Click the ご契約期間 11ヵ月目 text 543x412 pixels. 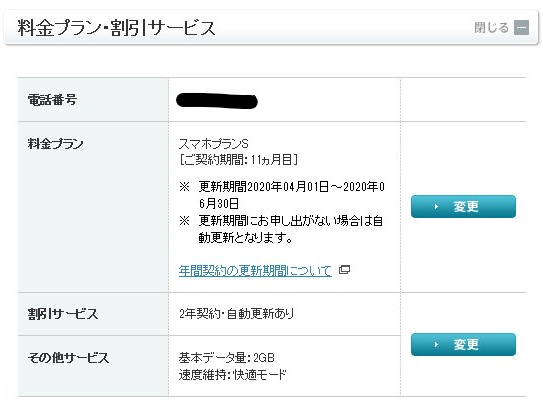point(239,160)
